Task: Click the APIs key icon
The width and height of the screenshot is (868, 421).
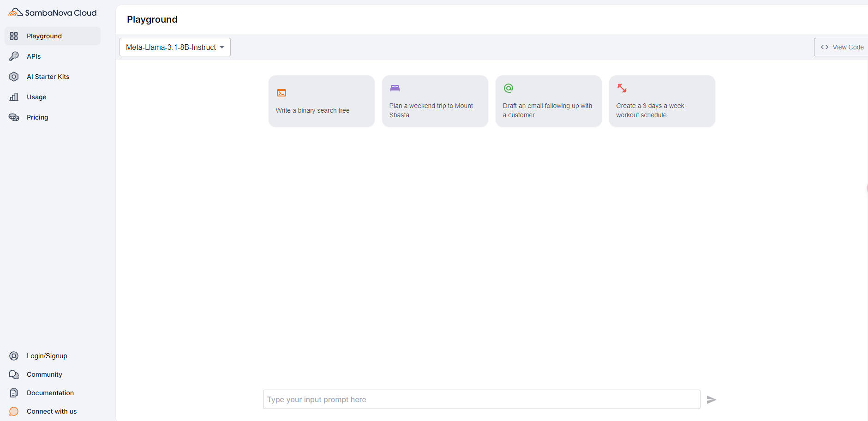Action: click(14, 56)
